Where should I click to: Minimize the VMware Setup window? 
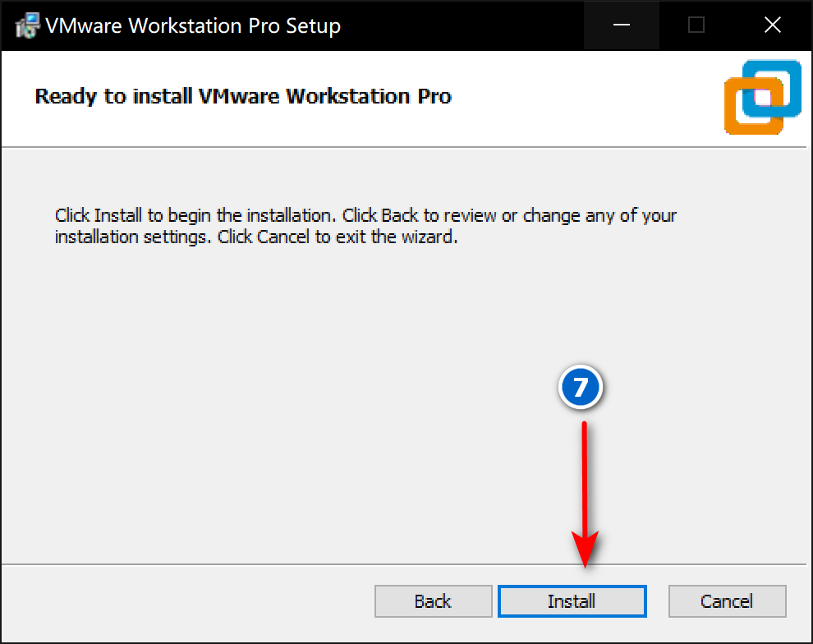click(621, 25)
